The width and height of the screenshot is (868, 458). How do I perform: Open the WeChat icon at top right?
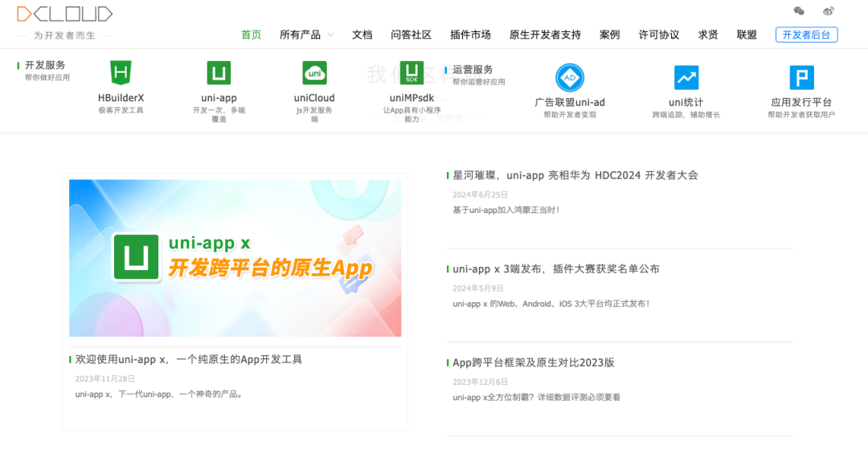coord(799,11)
